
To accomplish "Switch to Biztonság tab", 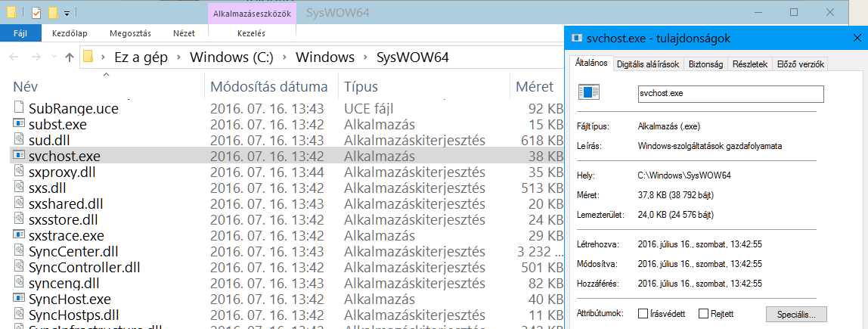I will (x=705, y=64).
